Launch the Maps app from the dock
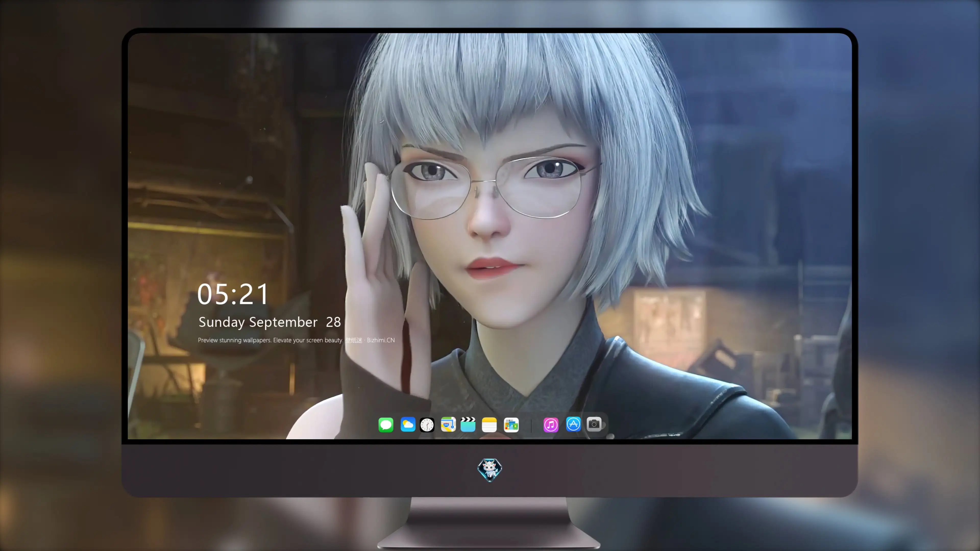980x551 pixels. 448,424
